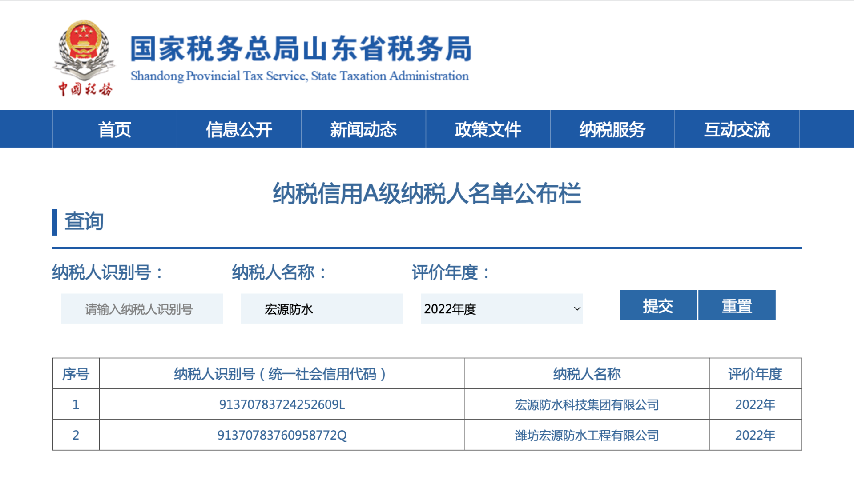Click the page heading 纳税信用A级纳税人名单公布栏
Viewport: 854px width, 504px height.
click(x=427, y=193)
